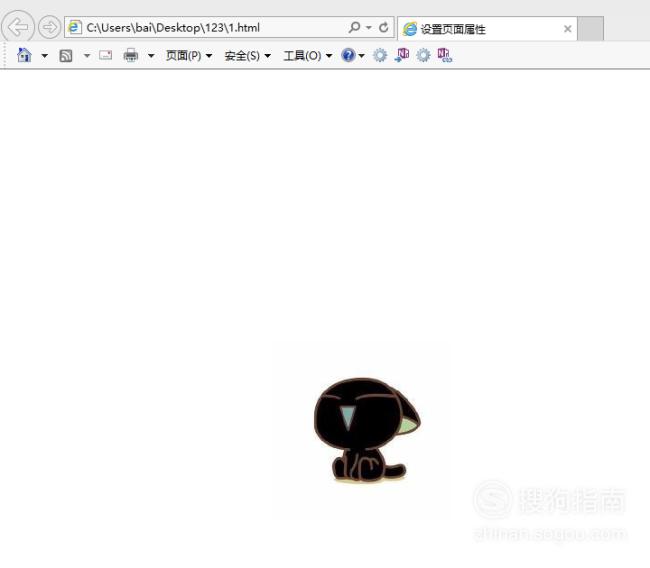Expand the Home button dropdown arrow
The image size is (650, 568).
(44, 55)
